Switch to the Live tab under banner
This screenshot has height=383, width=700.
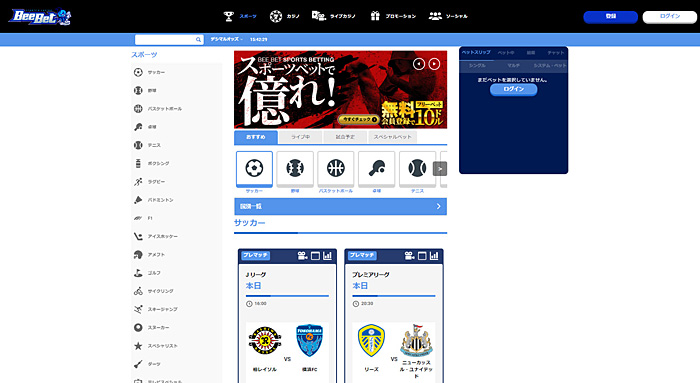300,137
